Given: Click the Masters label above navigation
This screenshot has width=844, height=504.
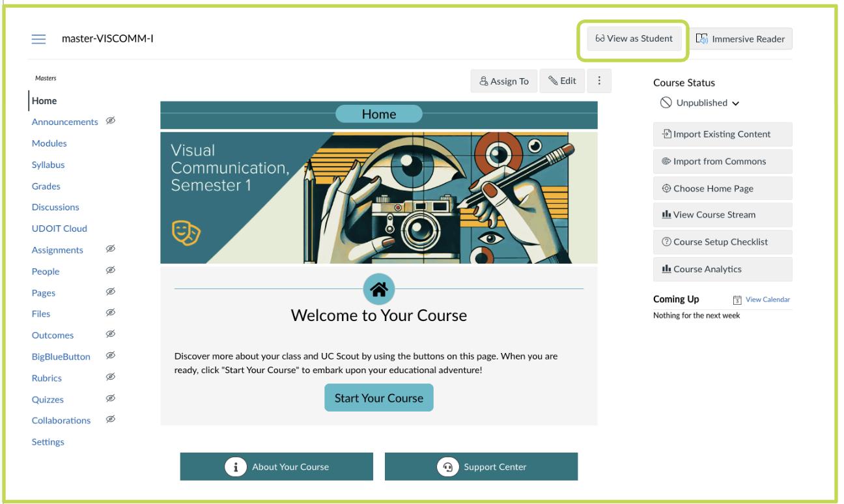Looking at the screenshot, I should click(46, 78).
